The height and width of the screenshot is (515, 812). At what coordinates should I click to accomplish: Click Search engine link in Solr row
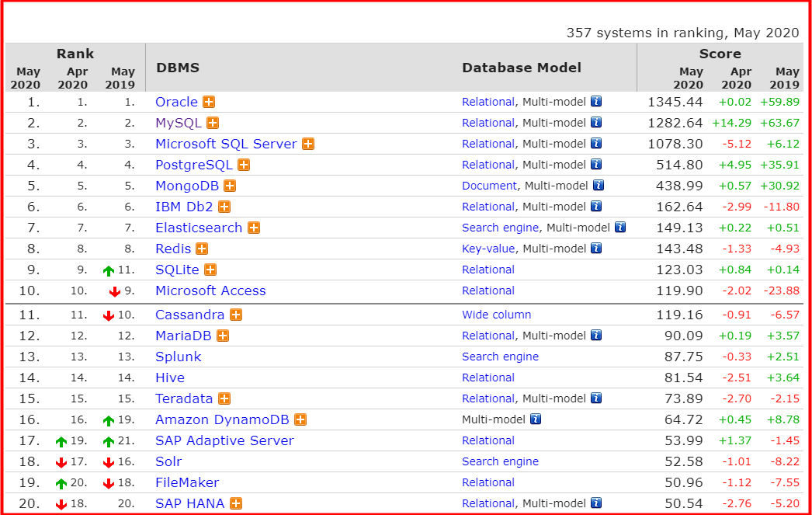pos(500,461)
